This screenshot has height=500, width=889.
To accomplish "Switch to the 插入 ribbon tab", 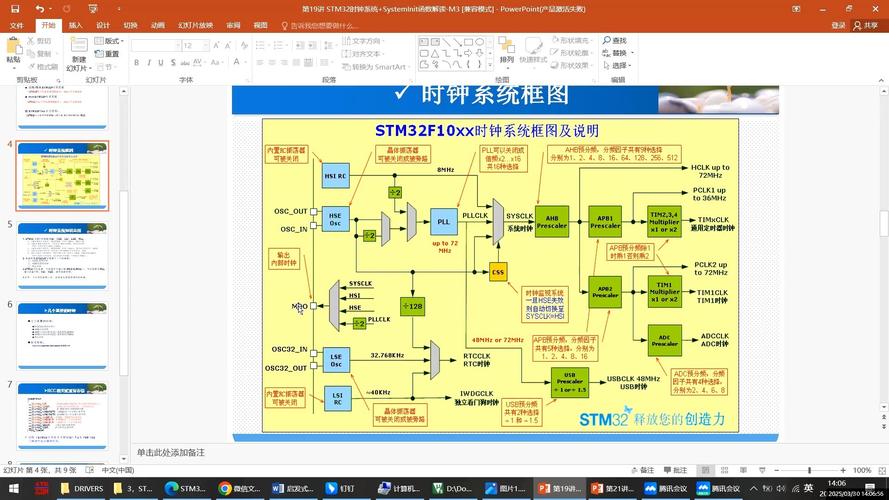I will click(x=75, y=26).
